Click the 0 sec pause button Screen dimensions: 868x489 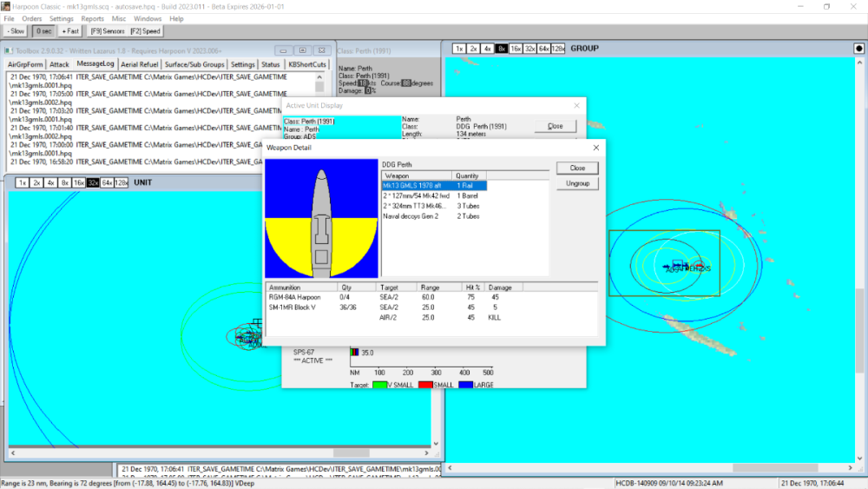tap(43, 31)
